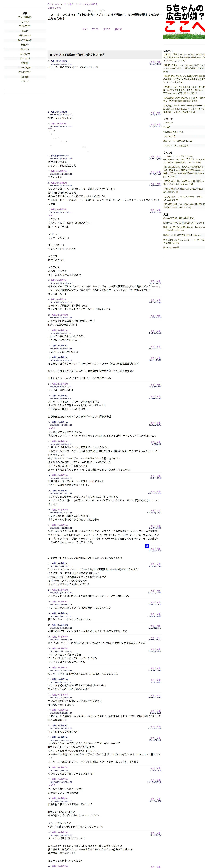Click 大砲 on post 21
This screenshot has width=205, height=868.
[159, 526]
